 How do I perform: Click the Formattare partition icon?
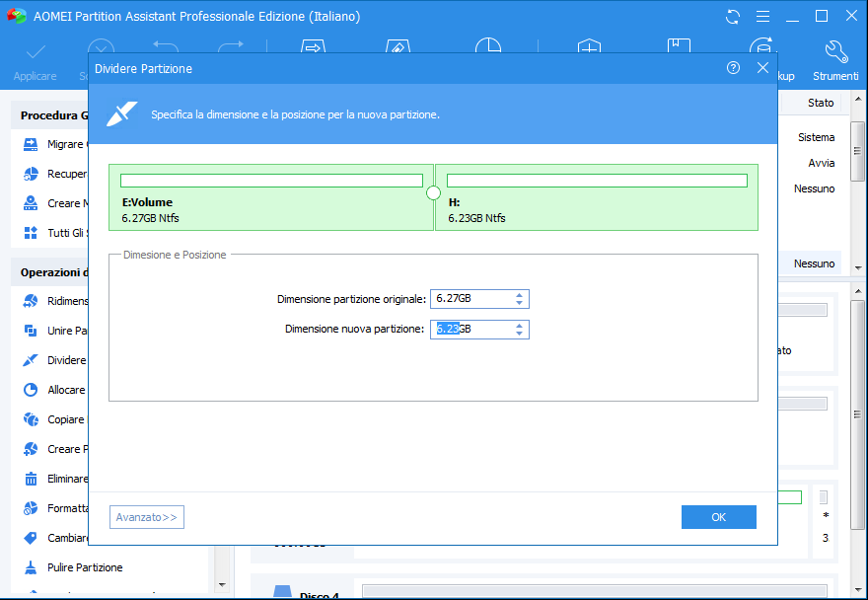click(x=31, y=508)
